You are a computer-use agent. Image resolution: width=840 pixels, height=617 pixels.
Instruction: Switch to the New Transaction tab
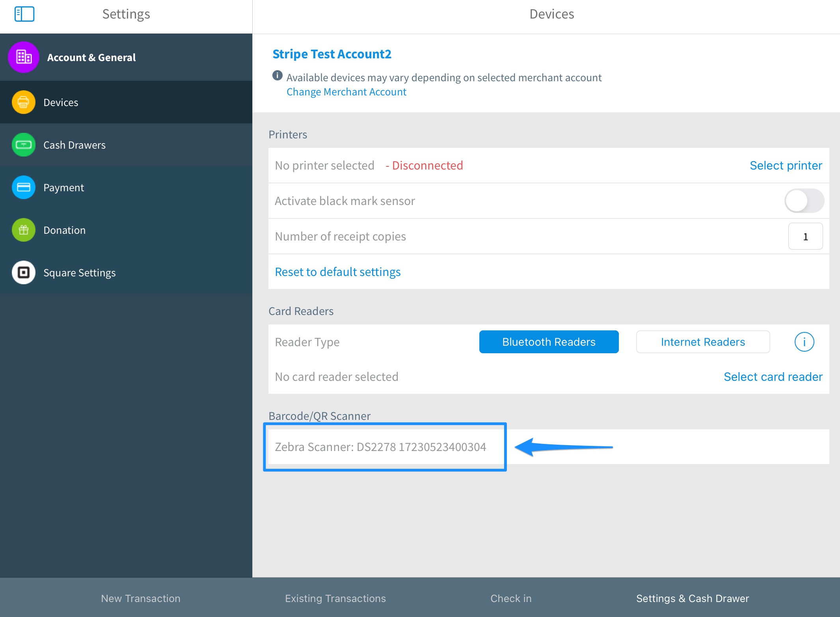click(x=141, y=598)
